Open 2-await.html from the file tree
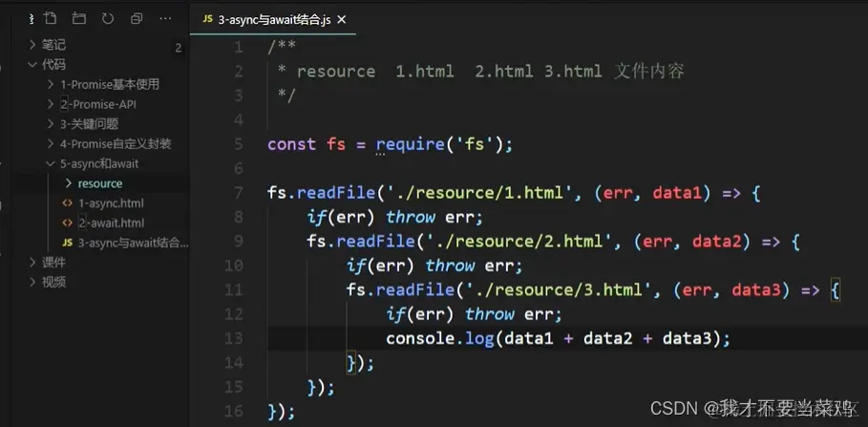This screenshot has width=868, height=427. tap(112, 224)
